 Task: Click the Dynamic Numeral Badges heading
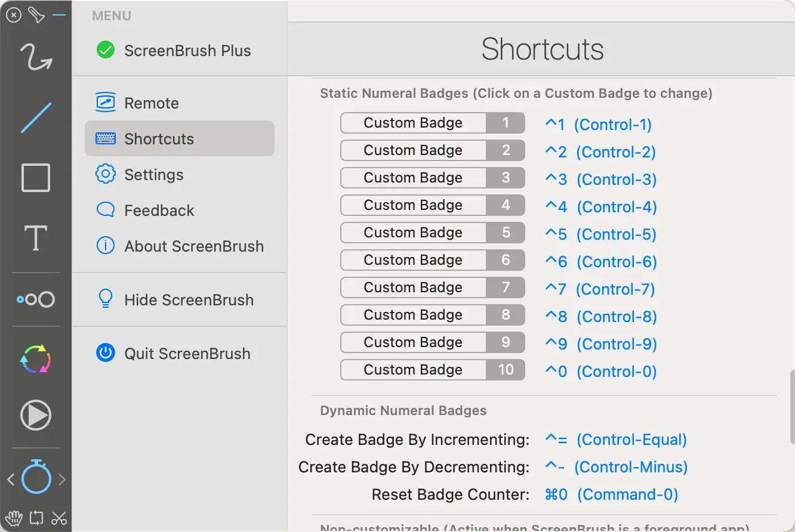(403, 410)
